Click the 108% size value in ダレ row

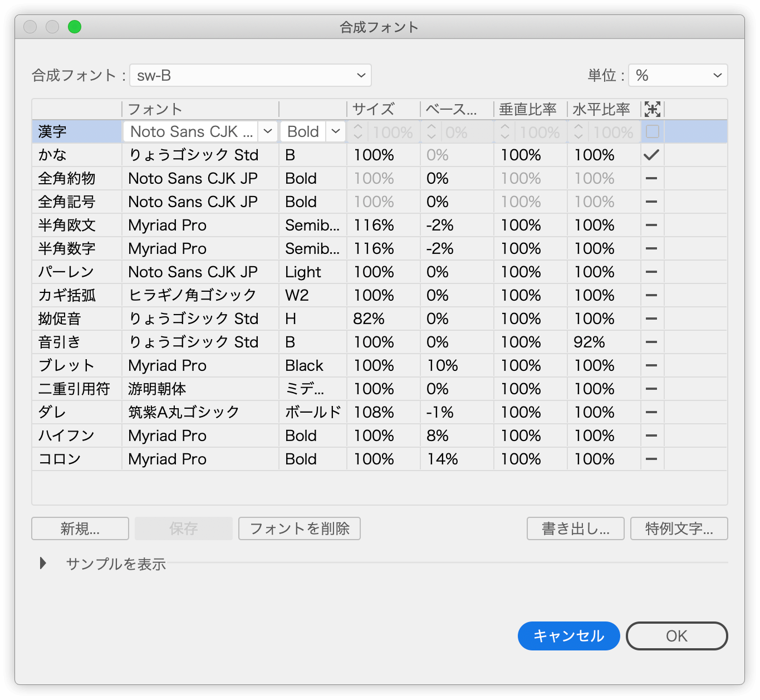pyautogui.click(x=374, y=412)
